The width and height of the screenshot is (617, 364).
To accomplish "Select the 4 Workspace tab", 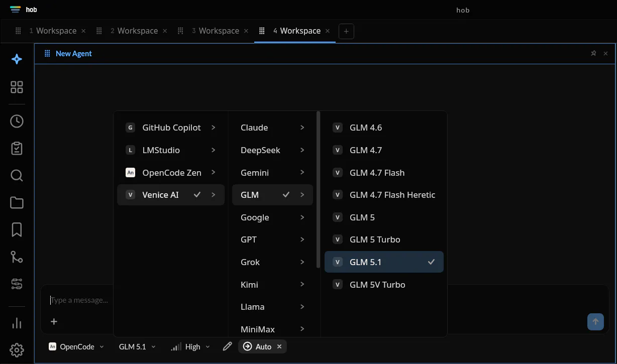I will tap(295, 31).
